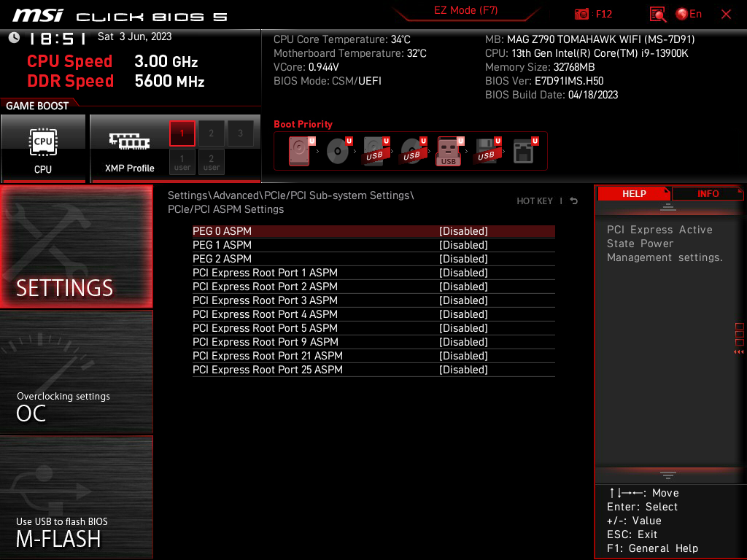Change PCI Express Root Port 4 ASPM value
The width and height of the screenshot is (747, 560).
pyautogui.click(x=463, y=314)
